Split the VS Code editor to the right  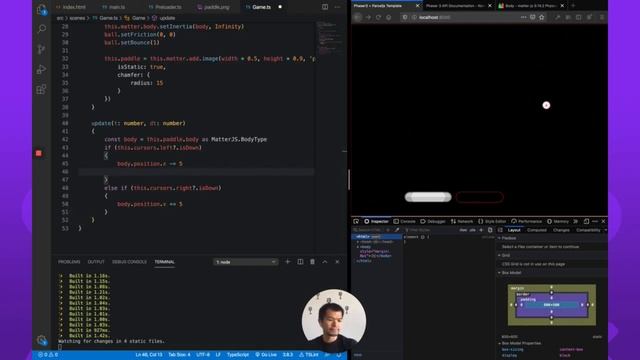click(325, 7)
